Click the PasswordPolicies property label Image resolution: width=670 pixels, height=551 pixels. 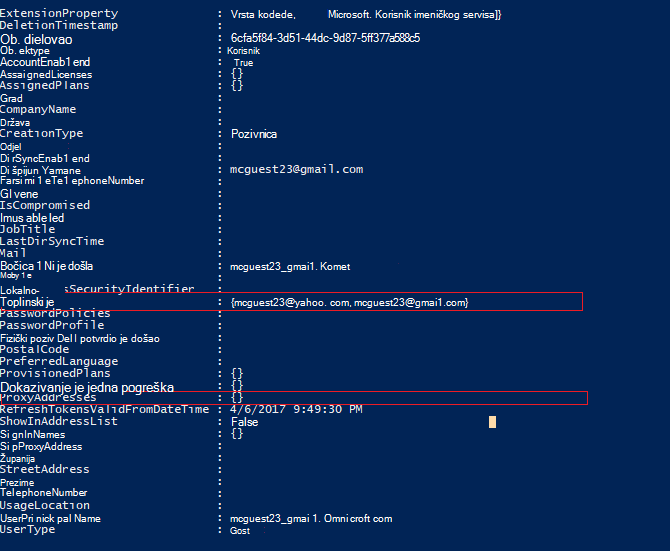click(x=55, y=313)
